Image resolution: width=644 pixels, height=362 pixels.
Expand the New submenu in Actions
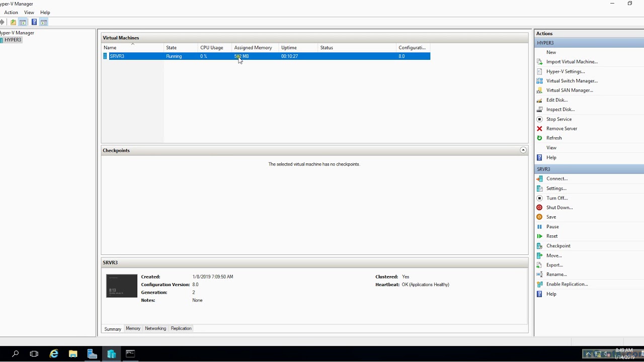551,52
